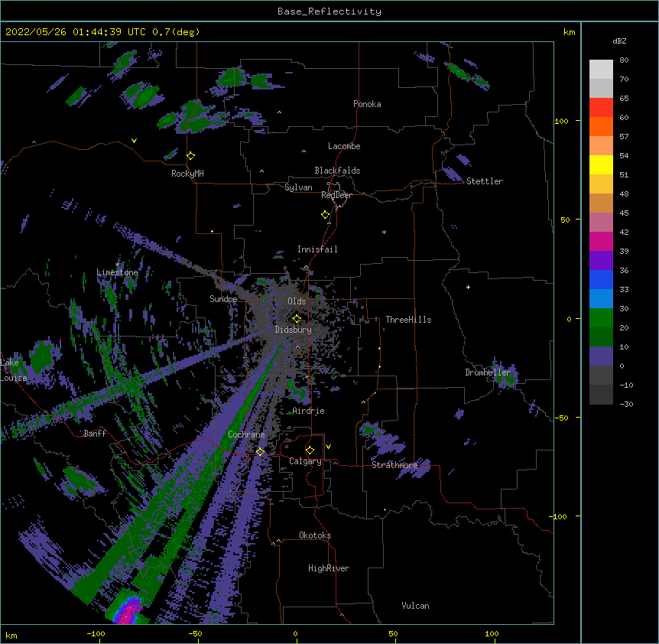Click the Stettler city label
The image size is (659, 644).
tap(485, 181)
